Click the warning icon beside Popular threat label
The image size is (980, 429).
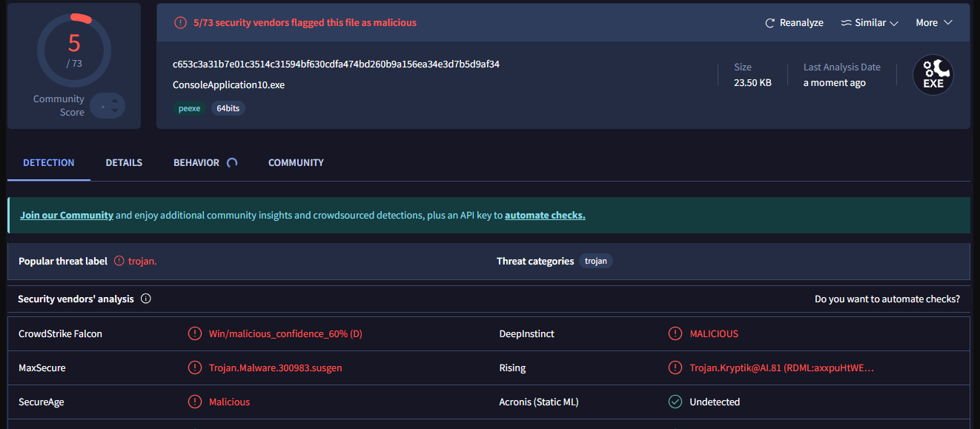tap(119, 261)
